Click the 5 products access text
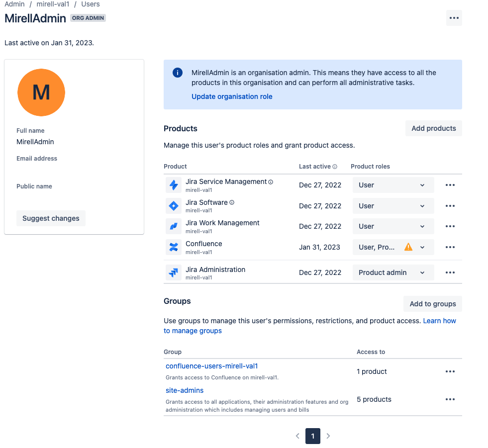Viewport: 488px width, 448px height. point(374,399)
